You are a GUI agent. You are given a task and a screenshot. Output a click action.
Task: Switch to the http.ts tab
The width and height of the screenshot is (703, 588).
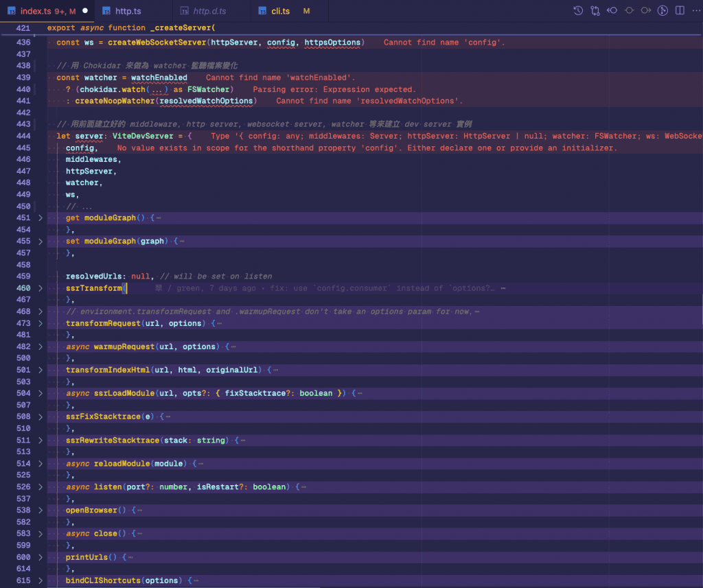click(128, 12)
